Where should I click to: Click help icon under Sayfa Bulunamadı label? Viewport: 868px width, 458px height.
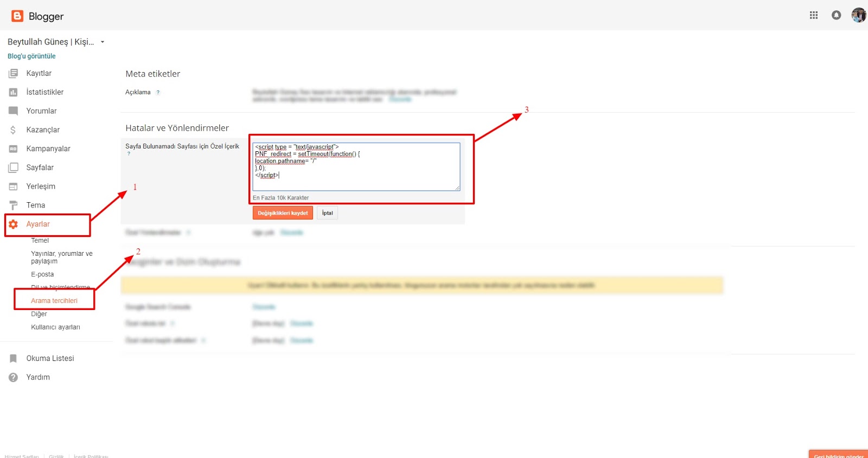coord(129,154)
